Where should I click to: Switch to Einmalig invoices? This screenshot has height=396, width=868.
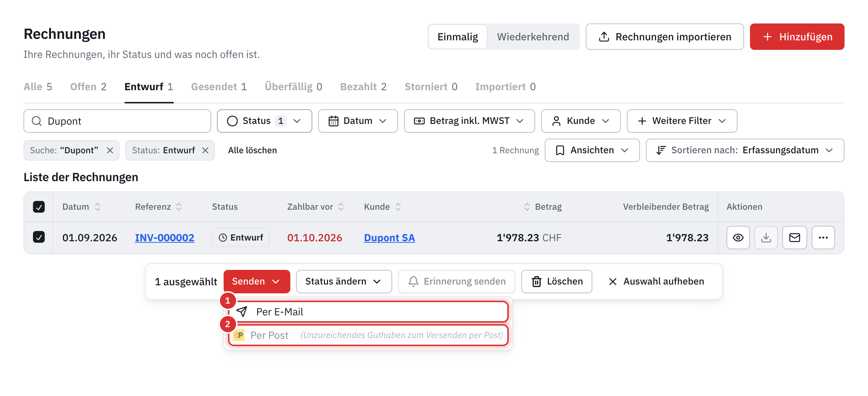[457, 37]
